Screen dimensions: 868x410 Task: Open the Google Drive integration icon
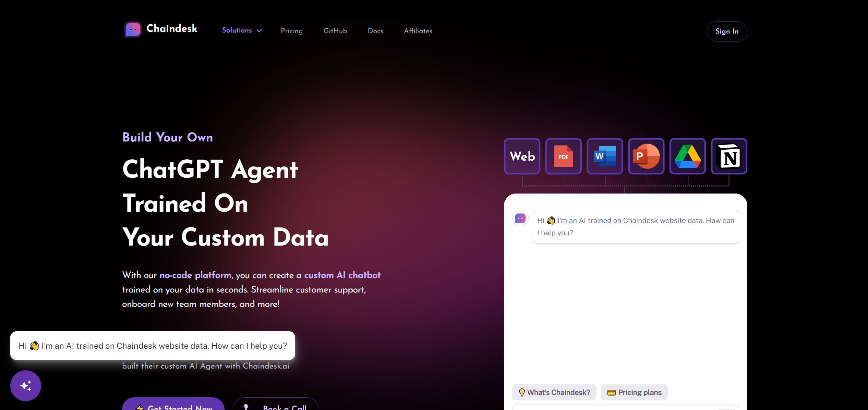[x=688, y=156]
